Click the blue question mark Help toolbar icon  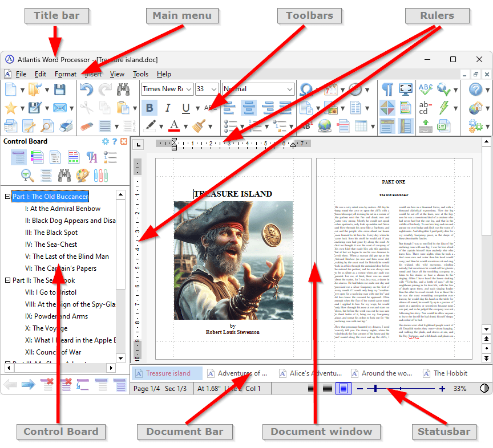pos(475,89)
